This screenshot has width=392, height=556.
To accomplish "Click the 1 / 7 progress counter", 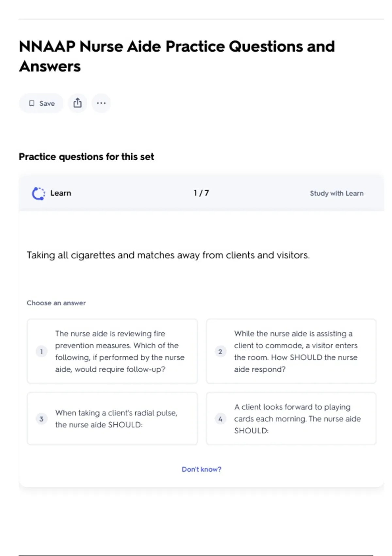I will click(x=201, y=193).
